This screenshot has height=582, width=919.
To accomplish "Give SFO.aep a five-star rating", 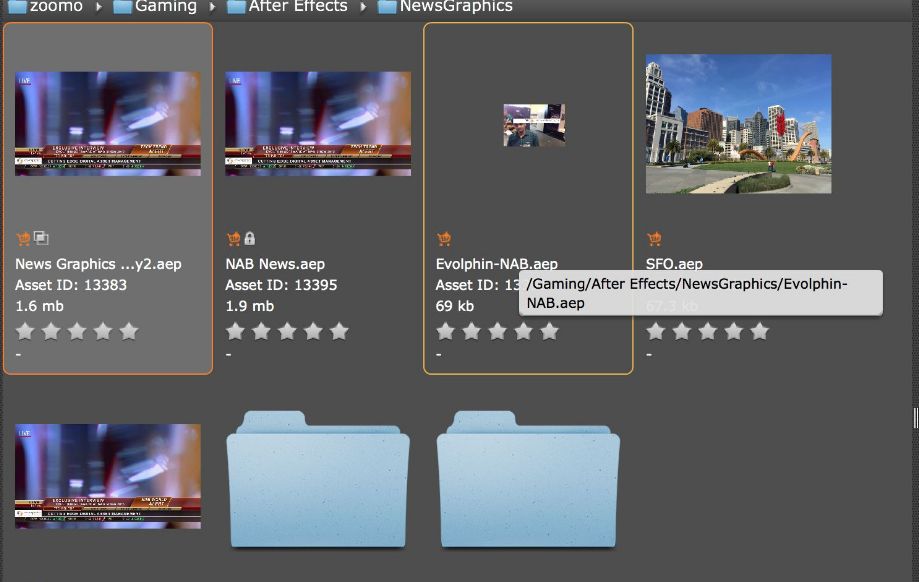I will coord(760,332).
